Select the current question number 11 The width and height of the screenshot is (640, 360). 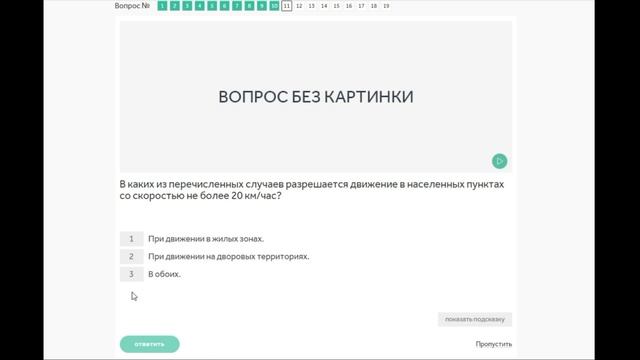[287, 6]
